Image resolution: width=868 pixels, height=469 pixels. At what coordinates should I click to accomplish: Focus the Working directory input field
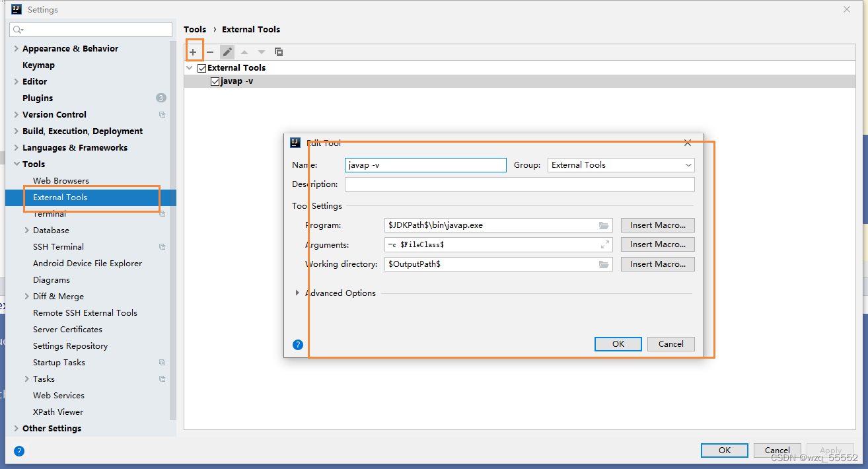click(x=499, y=264)
